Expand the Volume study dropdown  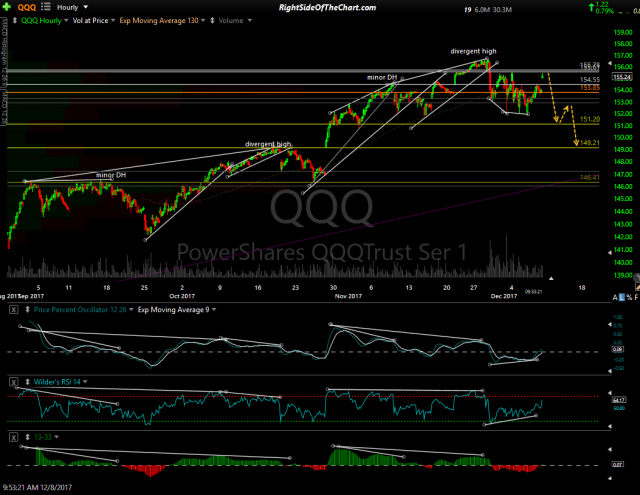(249, 20)
